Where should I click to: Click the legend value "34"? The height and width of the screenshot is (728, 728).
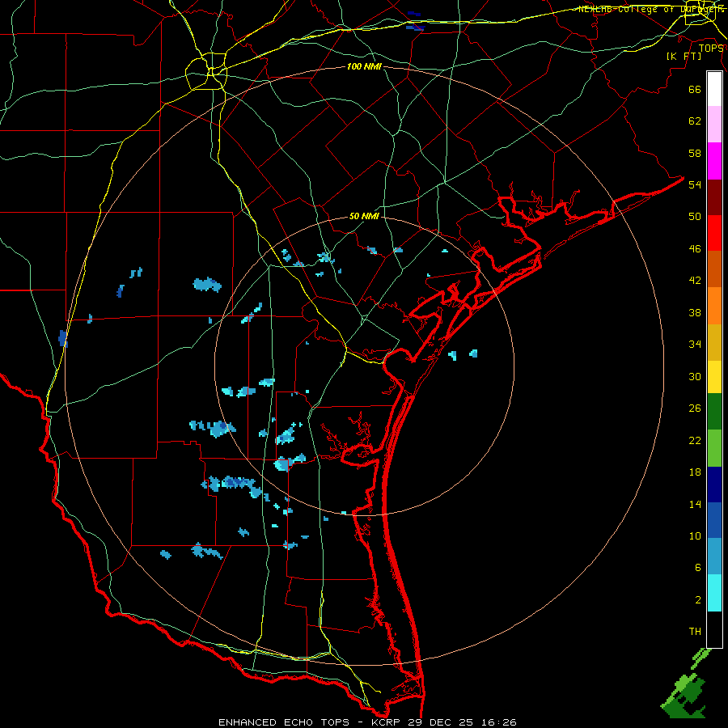click(695, 345)
